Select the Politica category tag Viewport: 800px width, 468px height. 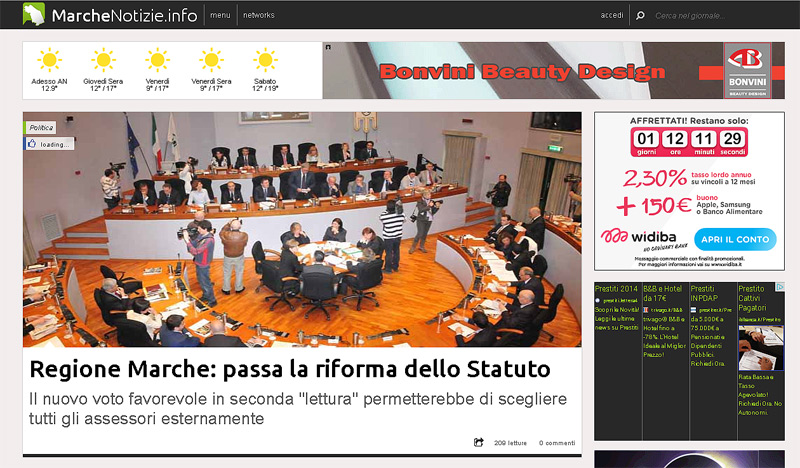point(41,127)
